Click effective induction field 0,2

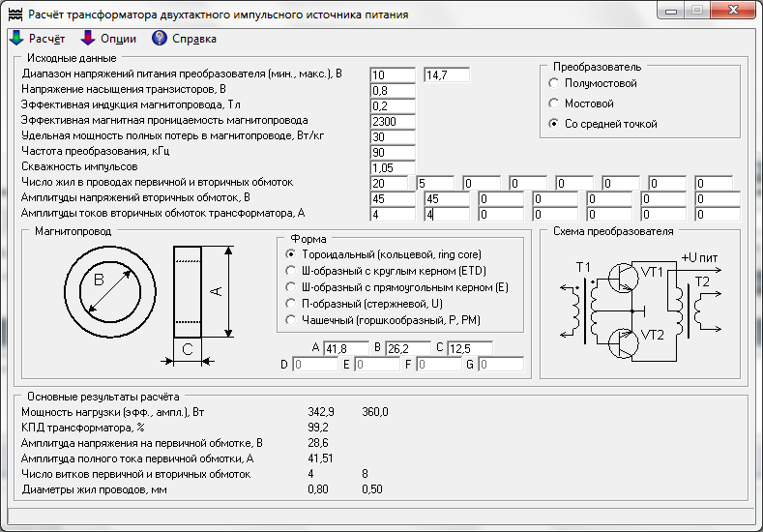[x=393, y=105]
